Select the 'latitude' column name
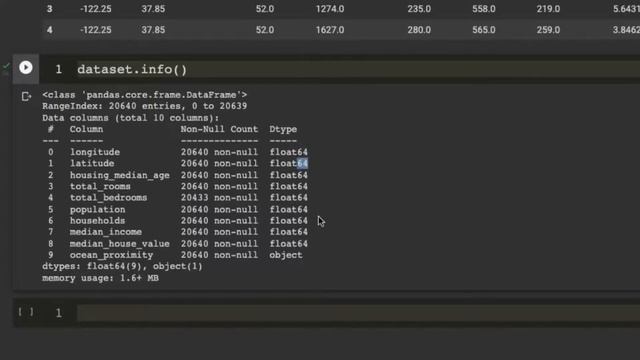The image size is (640, 360). click(x=92, y=163)
